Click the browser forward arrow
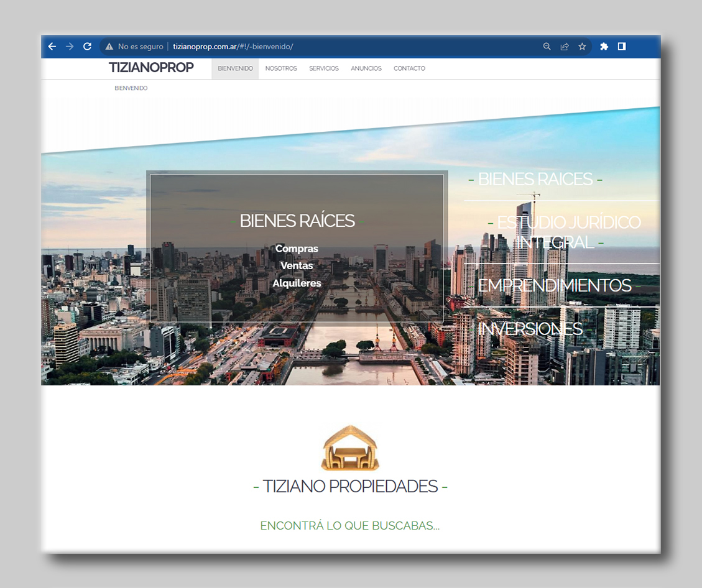This screenshot has width=702, height=588. pos(70,47)
